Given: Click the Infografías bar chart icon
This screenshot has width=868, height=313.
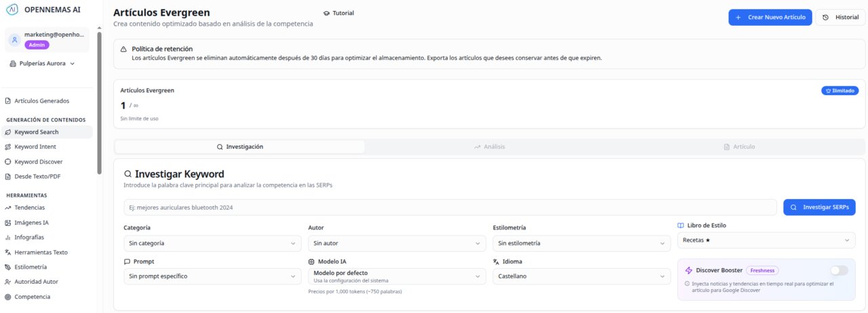Looking at the screenshot, I should [8, 238].
